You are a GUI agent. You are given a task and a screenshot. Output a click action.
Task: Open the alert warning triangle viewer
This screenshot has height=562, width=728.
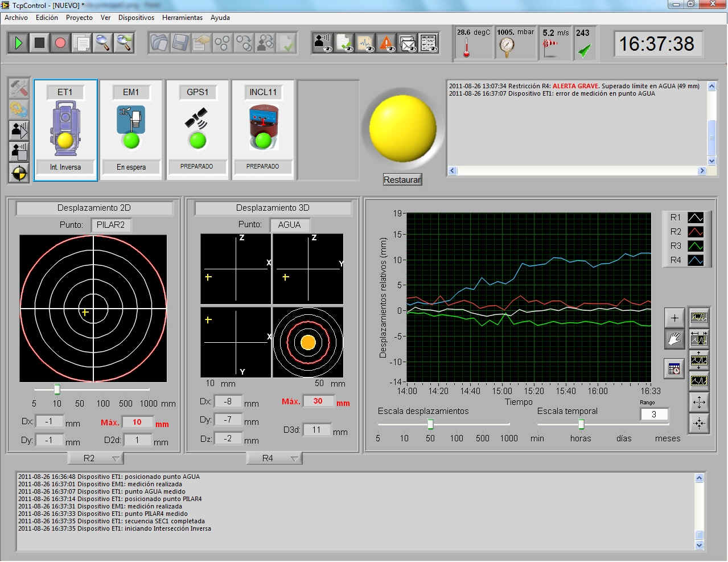[x=386, y=43]
